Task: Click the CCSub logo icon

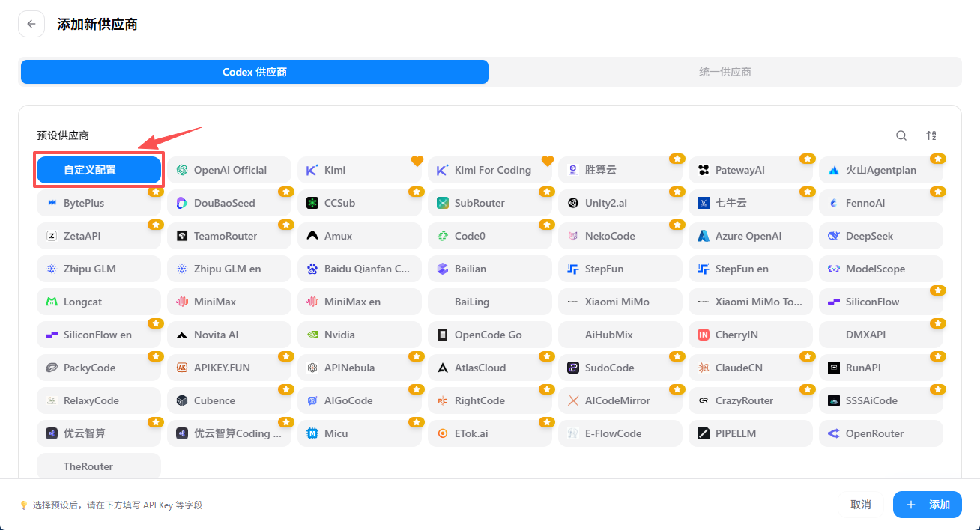Action: (x=312, y=203)
